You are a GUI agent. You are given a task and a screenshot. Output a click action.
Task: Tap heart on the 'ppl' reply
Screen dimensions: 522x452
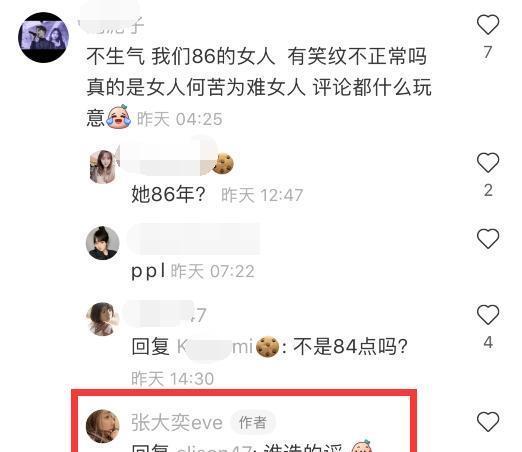488,238
